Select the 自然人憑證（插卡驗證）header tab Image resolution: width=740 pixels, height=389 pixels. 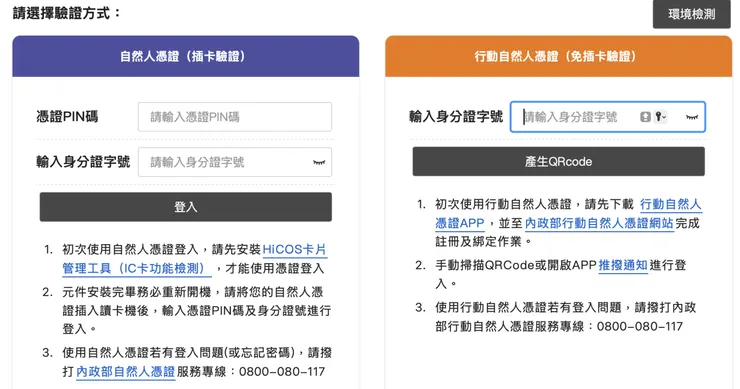coord(185,56)
